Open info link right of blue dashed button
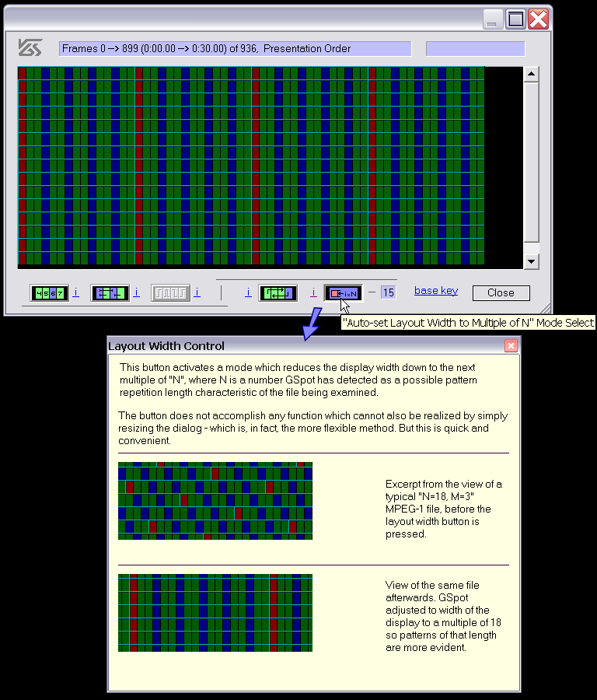The width and height of the screenshot is (597, 700). coord(136,293)
